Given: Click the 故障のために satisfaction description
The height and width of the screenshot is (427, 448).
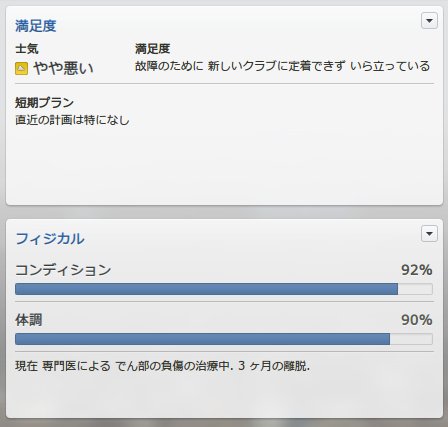Looking at the screenshot, I should coord(282,66).
